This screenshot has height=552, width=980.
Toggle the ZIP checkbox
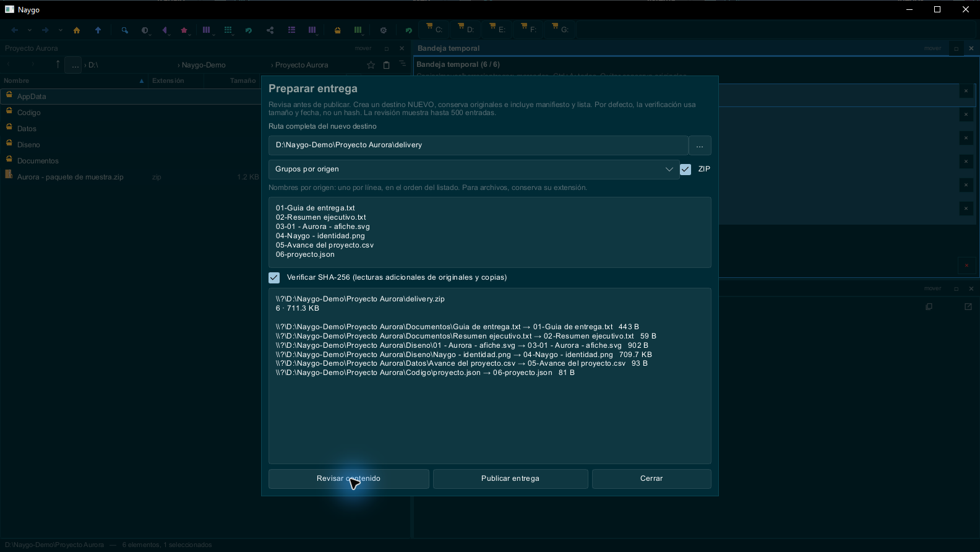coord(686,169)
